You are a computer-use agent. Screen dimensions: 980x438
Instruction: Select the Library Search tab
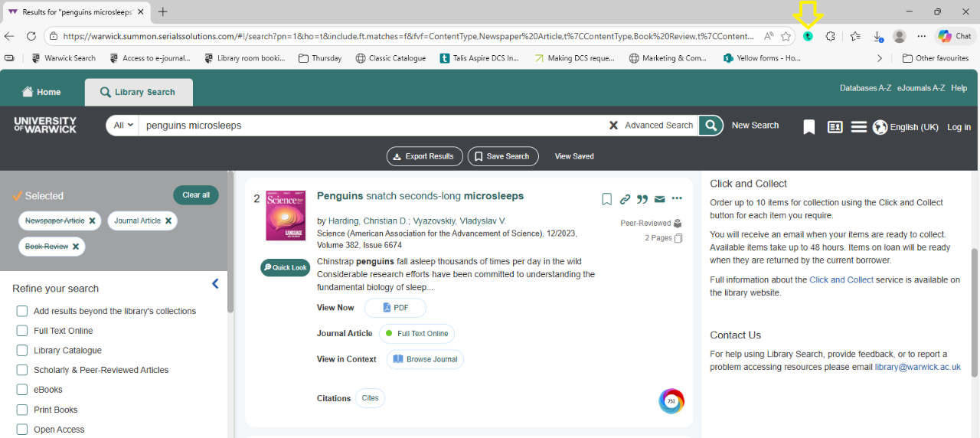pos(139,92)
